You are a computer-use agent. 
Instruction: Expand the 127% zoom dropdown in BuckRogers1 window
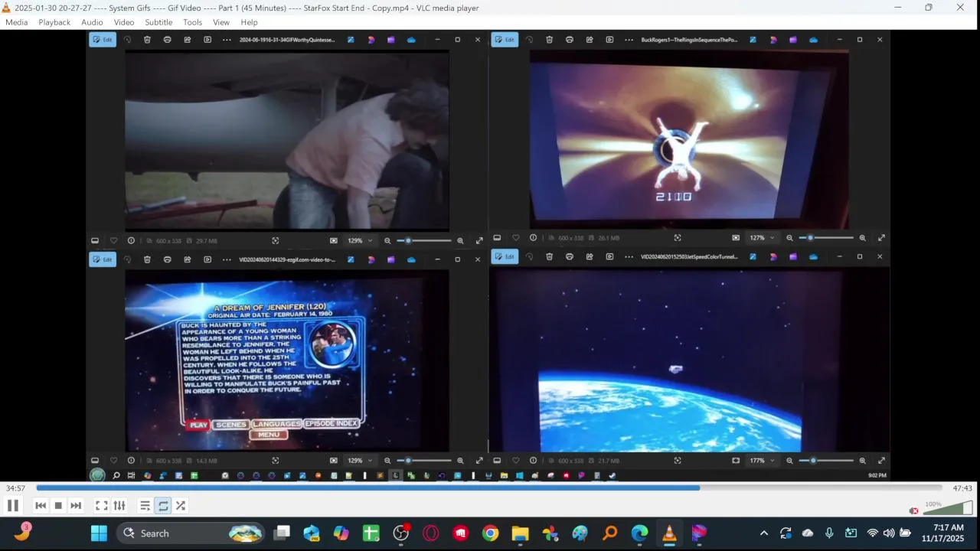[762, 238]
